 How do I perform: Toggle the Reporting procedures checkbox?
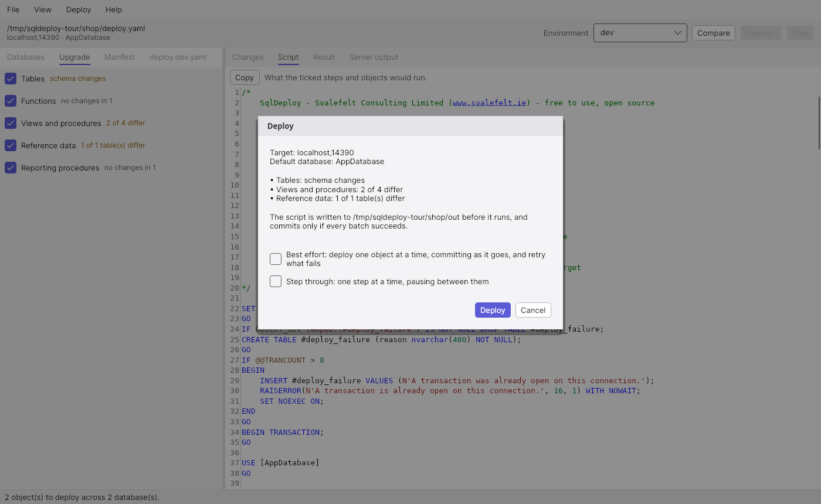11,168
